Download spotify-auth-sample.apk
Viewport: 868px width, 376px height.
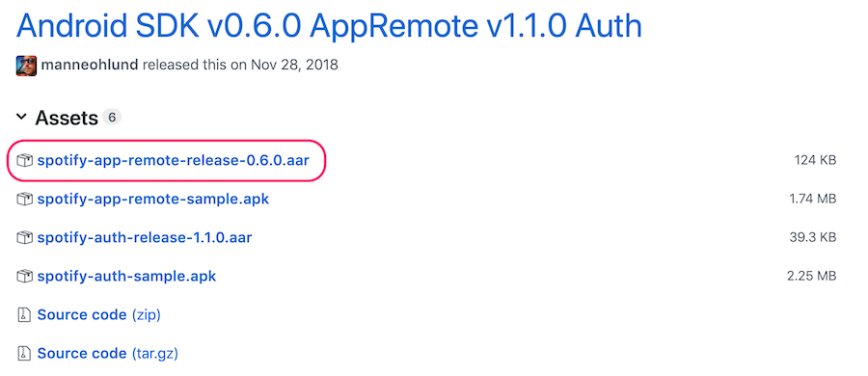(x=126, y=276)
